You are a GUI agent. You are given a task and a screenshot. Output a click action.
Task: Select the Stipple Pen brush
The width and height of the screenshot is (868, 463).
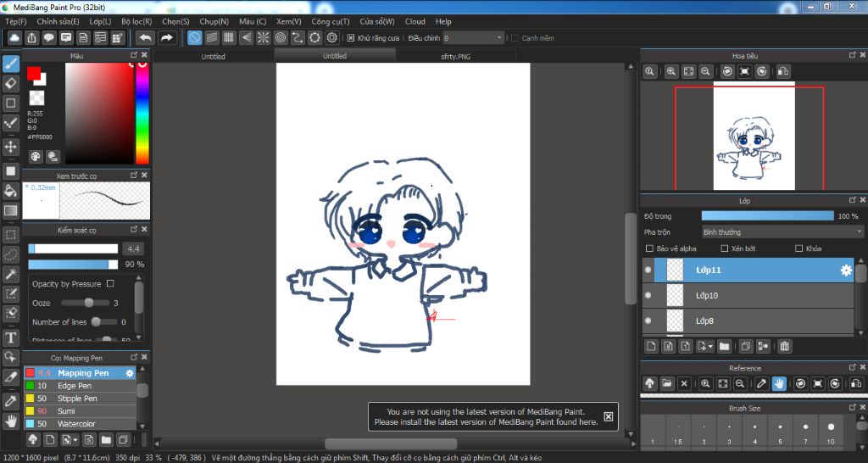[80, 399]
